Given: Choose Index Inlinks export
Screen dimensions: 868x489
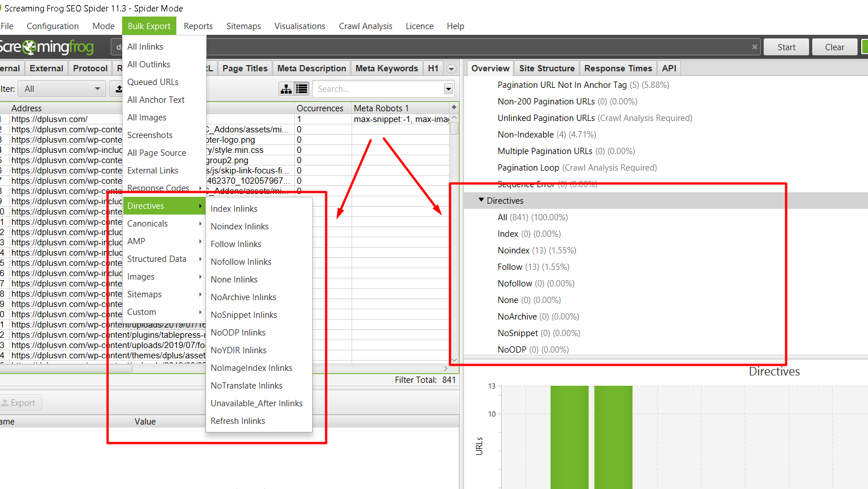Looking at the screenshot, I should (x=259, y=209).
